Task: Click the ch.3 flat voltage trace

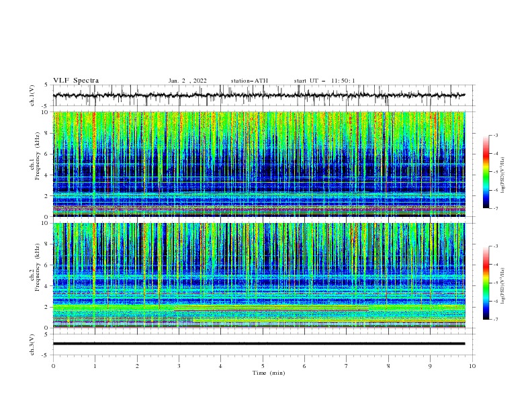Action: coord(259,344)
